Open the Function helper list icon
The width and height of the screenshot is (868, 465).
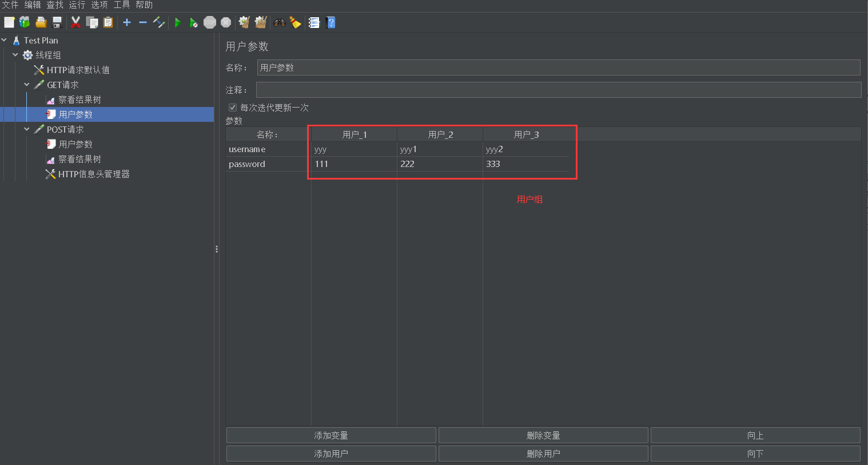(x=314, y=22)
